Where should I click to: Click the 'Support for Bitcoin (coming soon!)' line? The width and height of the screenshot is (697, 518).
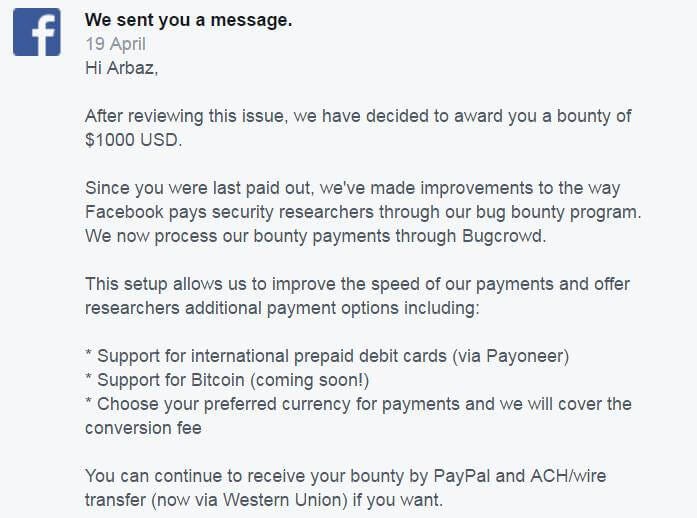(x=227, y=380)
